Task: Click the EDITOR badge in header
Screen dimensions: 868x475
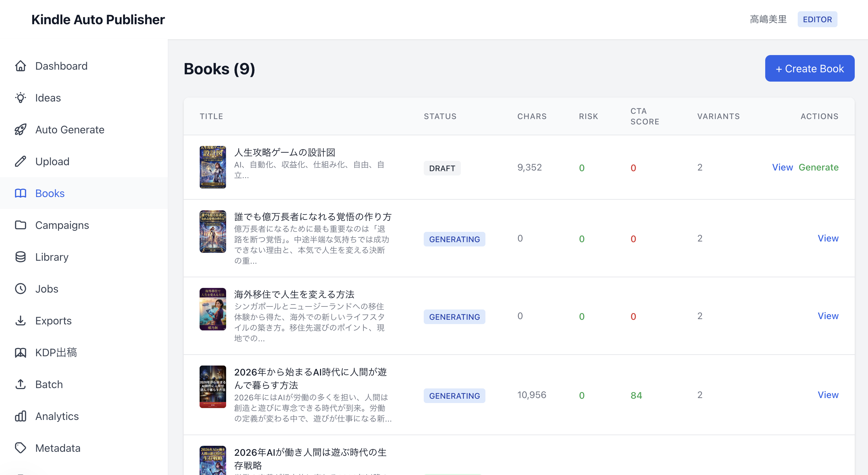Action: (817, 19)
